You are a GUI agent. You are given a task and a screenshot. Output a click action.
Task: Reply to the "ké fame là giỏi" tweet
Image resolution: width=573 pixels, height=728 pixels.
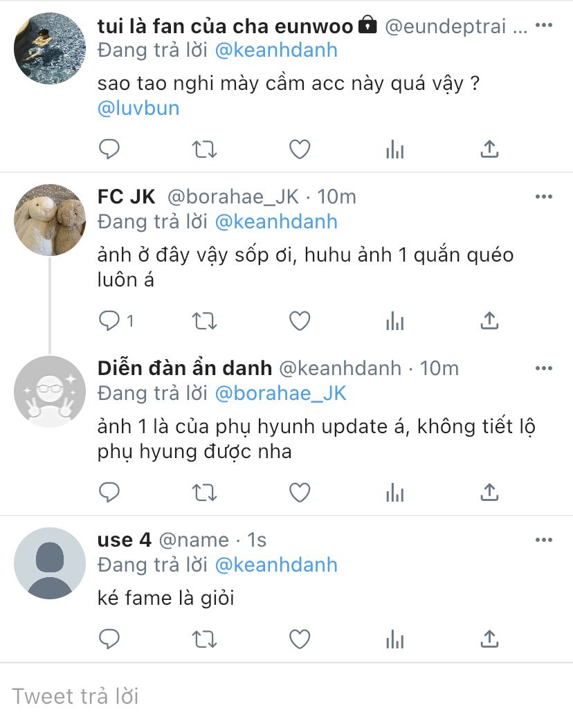[x=109, y=639]
